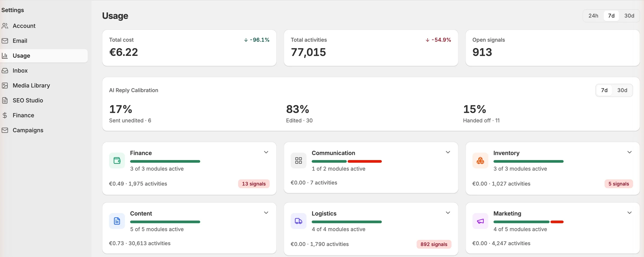Click the Inbox tray icon
The width and height of the screenshot is (644, 257).
(x=5, y=71)
